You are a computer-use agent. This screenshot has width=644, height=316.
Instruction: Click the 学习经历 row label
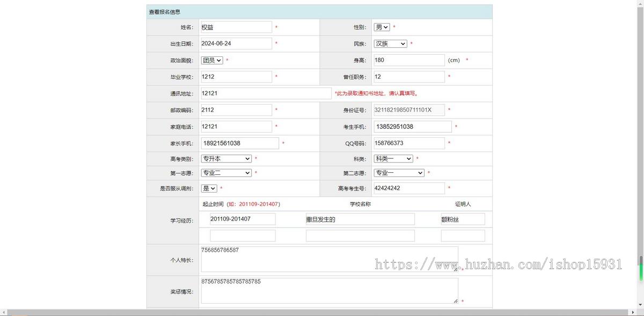[x=181, y=221]
